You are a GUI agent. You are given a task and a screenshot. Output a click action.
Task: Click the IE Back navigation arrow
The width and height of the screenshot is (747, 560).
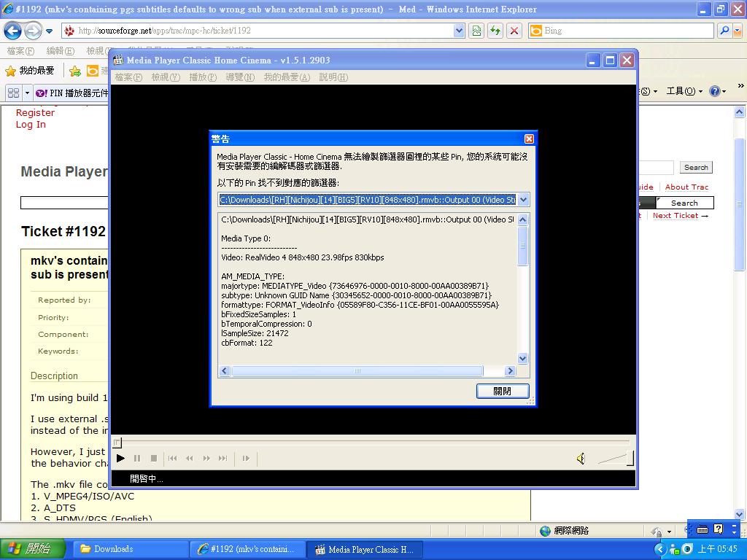pos(12,31)
